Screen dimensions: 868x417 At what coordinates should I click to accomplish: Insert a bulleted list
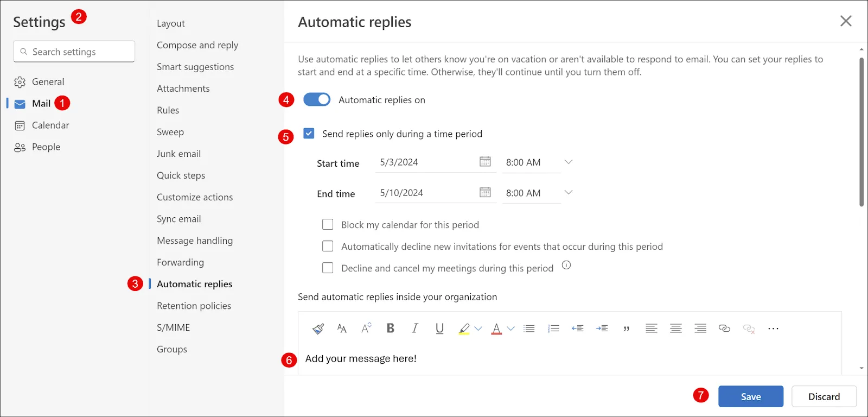[x=529, y=328]
